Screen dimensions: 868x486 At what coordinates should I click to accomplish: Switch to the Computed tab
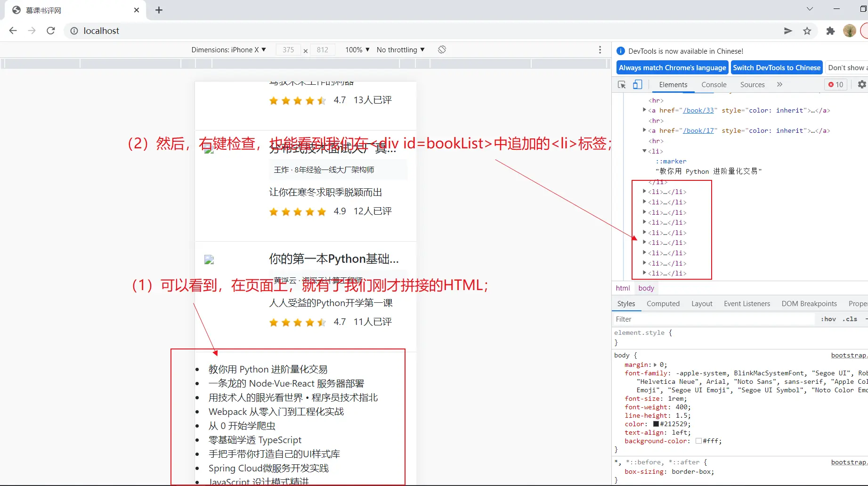coord(663,304)
